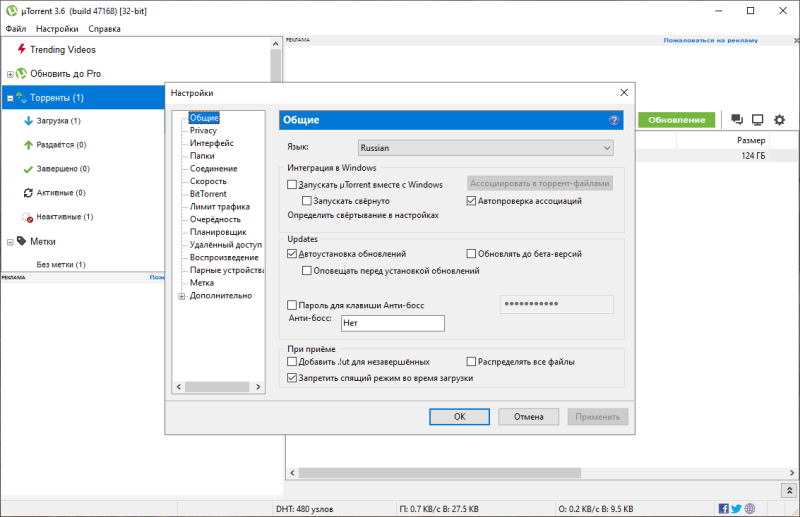The height and width of the screenshot is (517, 800).
Task: Select Метка settings category
Action: click(x=202, y=283)
